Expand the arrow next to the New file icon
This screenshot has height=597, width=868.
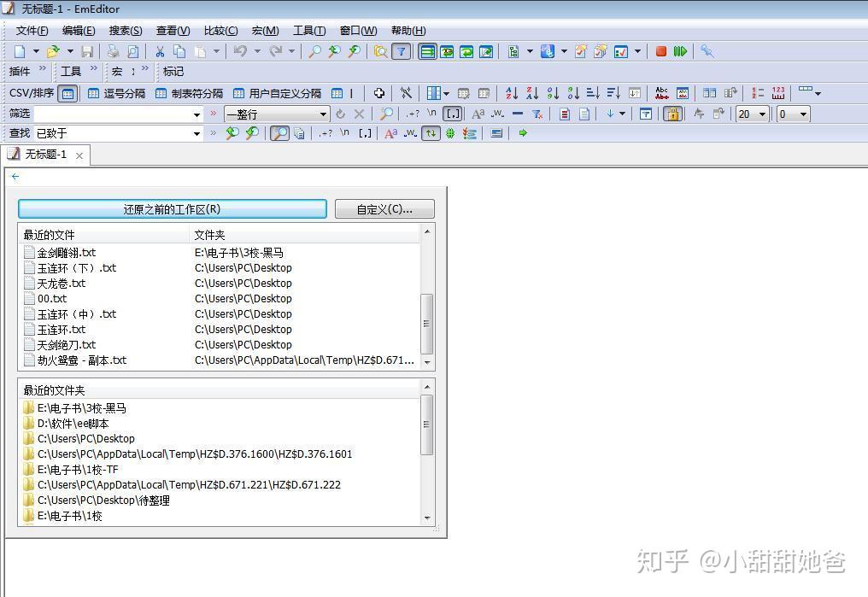36,51
